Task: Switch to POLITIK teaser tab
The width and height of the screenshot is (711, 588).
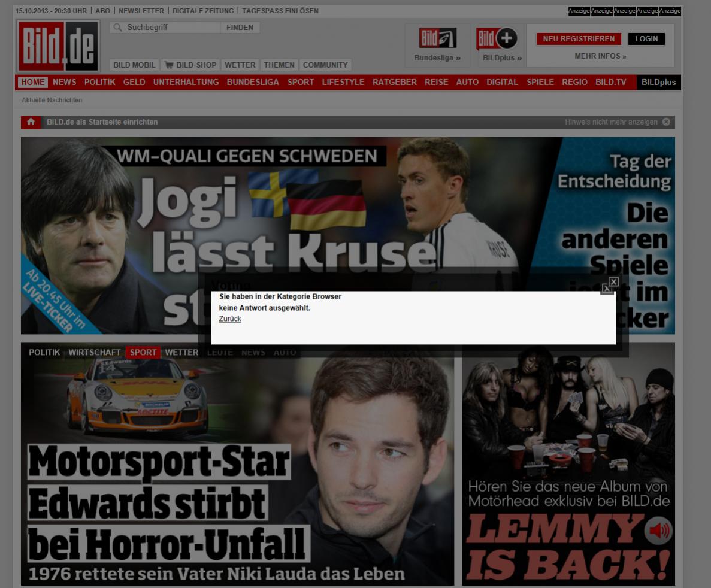Action: pyautogui.click(x=44, y=352)
